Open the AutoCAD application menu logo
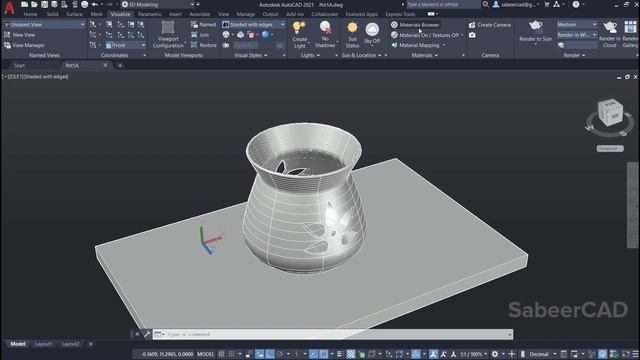 [x=9, y=7]
